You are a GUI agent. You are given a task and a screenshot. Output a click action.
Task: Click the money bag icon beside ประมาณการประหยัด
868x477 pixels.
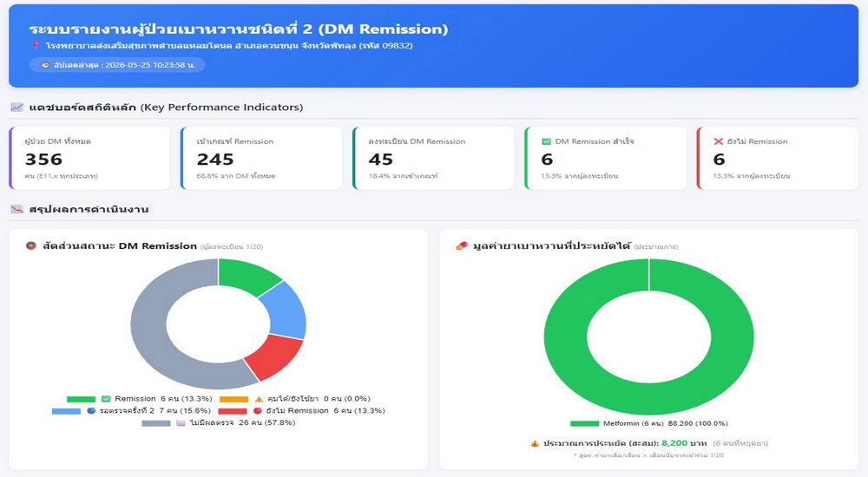[x=535, y=443]
